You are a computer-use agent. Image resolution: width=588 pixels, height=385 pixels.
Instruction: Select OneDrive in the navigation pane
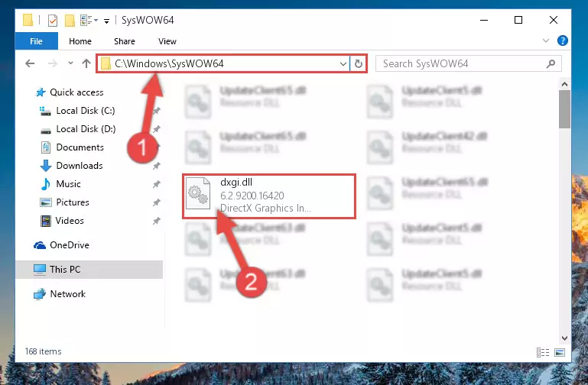point(70,245)
